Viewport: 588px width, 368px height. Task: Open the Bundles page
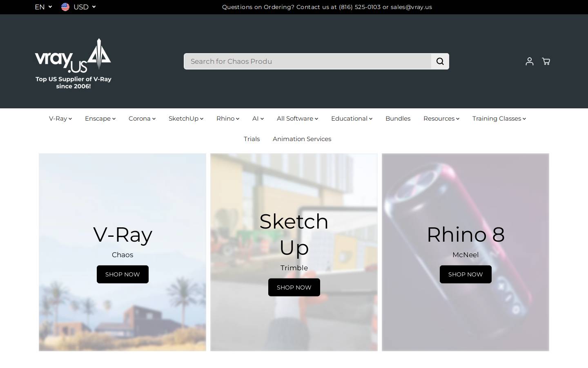(398, 119)
